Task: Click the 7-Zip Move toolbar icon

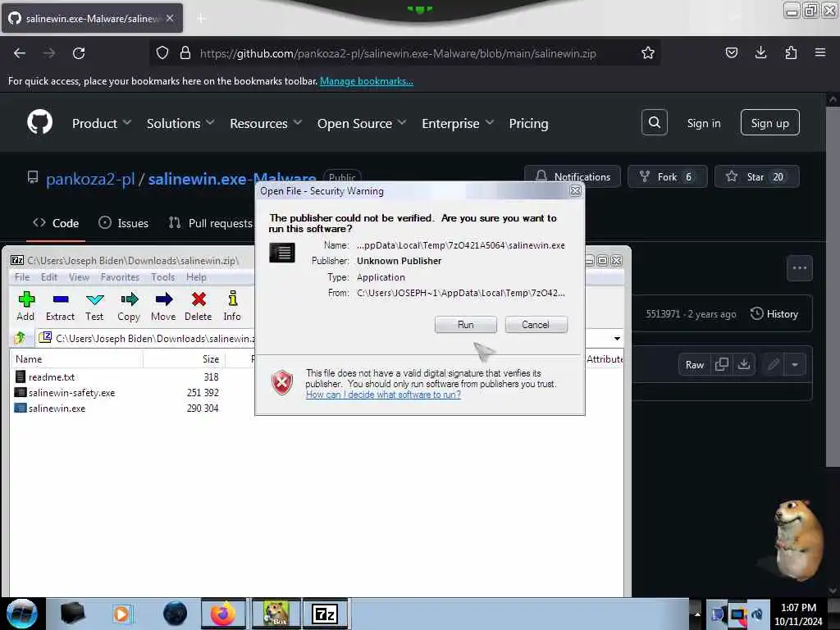Action: click(163, 307)
